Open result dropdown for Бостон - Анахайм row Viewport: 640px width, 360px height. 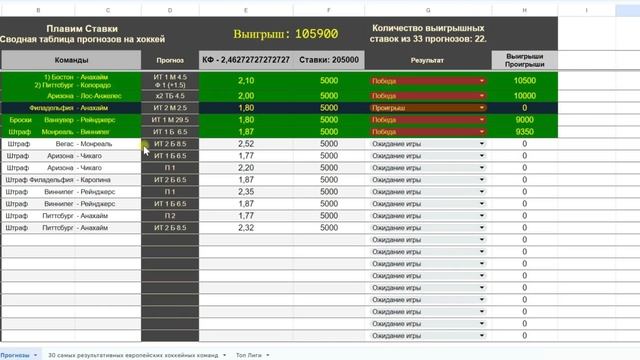coord(482,81)
